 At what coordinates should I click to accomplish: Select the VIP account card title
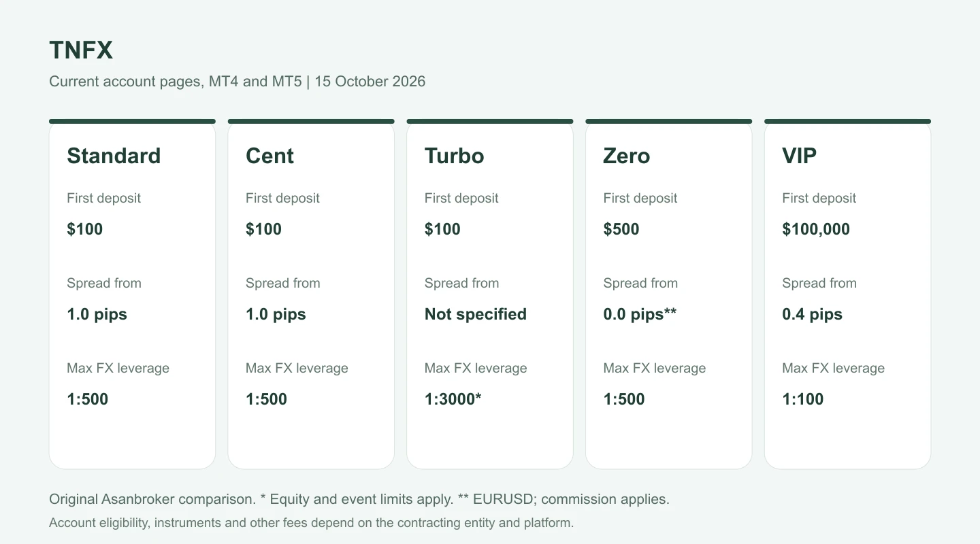click(x=799, y=156)
